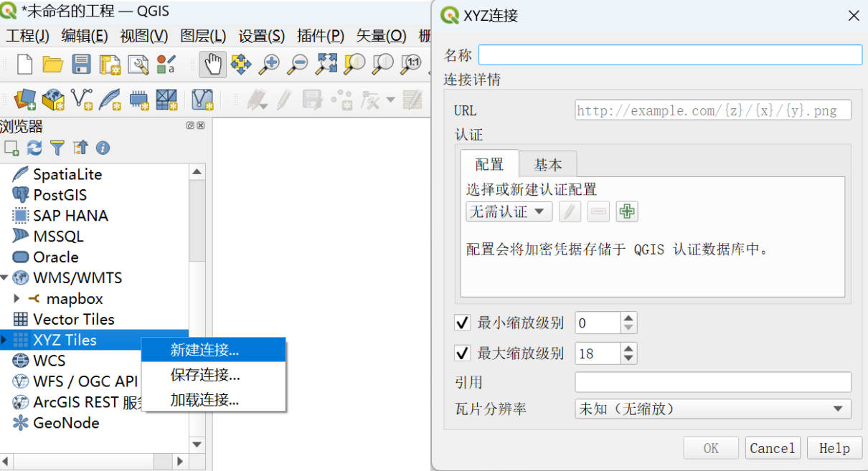Open the 图层(L) menu

pyautogui.click(x=204, y=36)
